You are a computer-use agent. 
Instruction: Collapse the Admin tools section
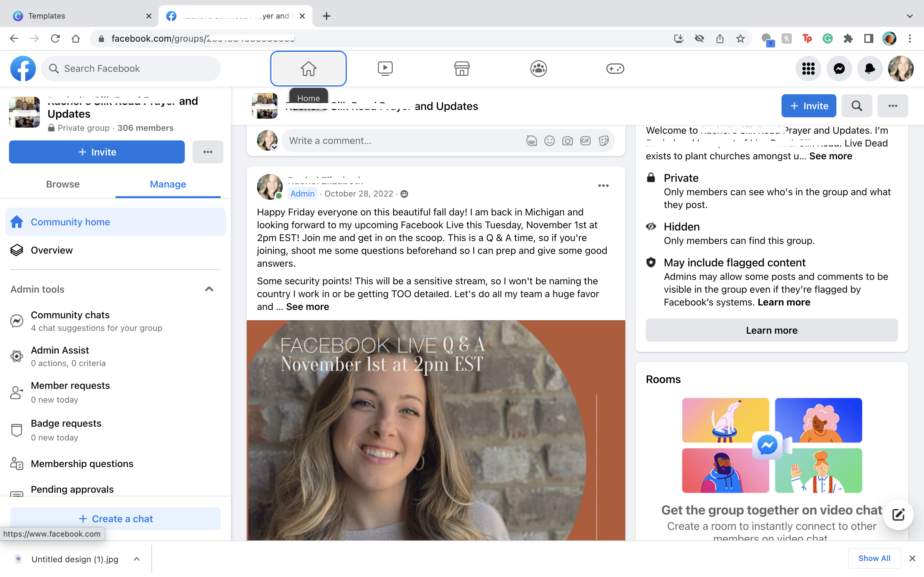click(x=209, y=289)
